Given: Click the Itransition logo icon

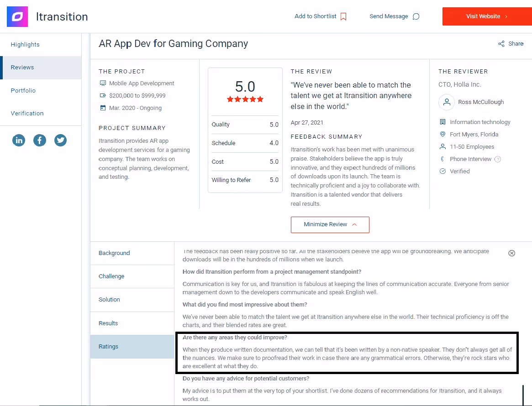Looking at the screenshot, I should [x=17, y=16].
